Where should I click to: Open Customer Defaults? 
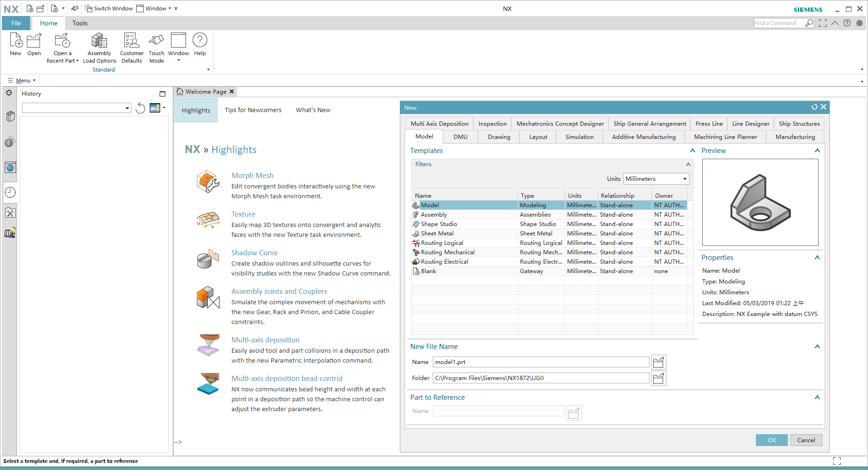click(x=131, y=41)
